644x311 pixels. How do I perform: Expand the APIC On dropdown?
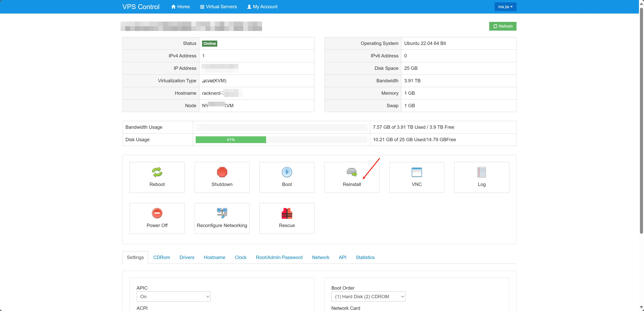173,297
